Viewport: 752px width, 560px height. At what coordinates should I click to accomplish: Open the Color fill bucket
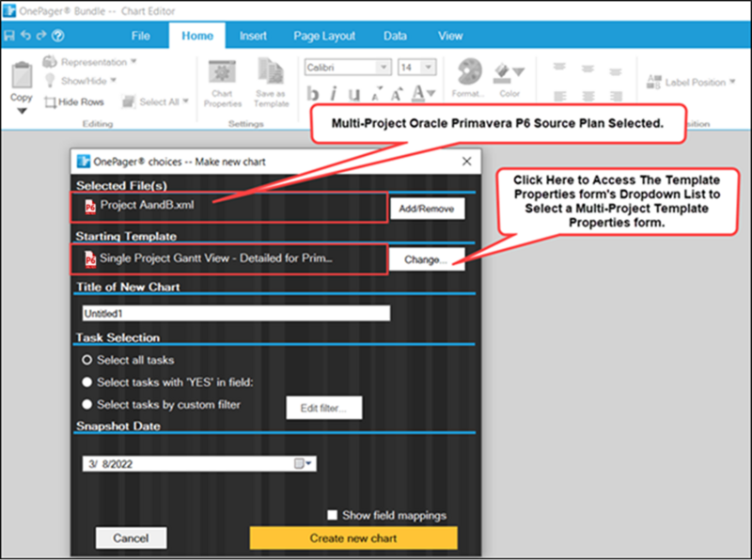509,79
